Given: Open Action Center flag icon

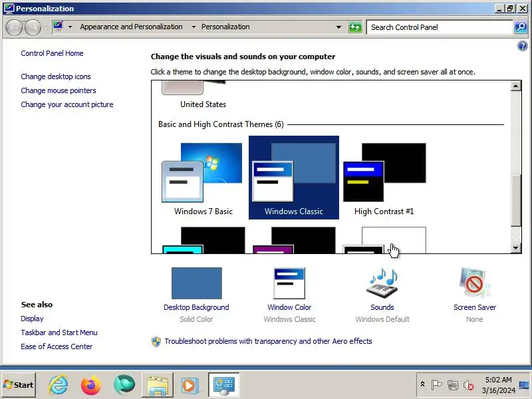Looking at the screenshot, I should click(436, 385).
